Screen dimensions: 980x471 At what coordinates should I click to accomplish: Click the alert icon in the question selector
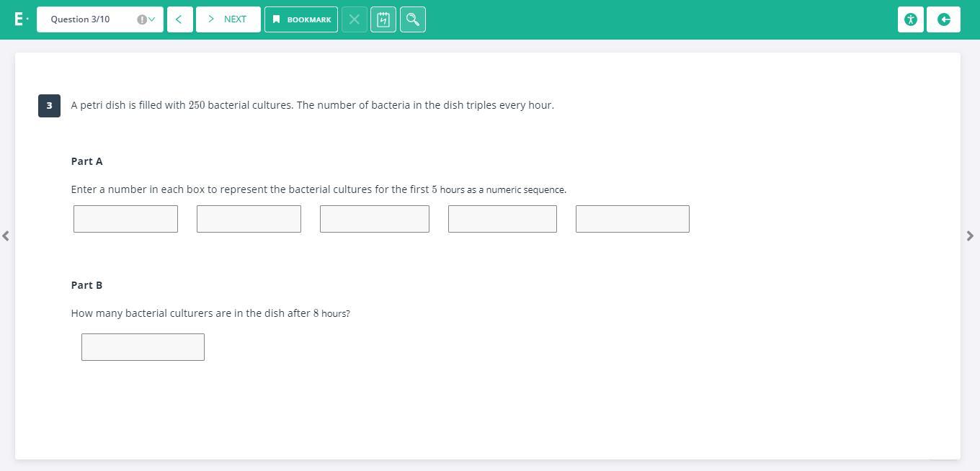pos(142,19)
